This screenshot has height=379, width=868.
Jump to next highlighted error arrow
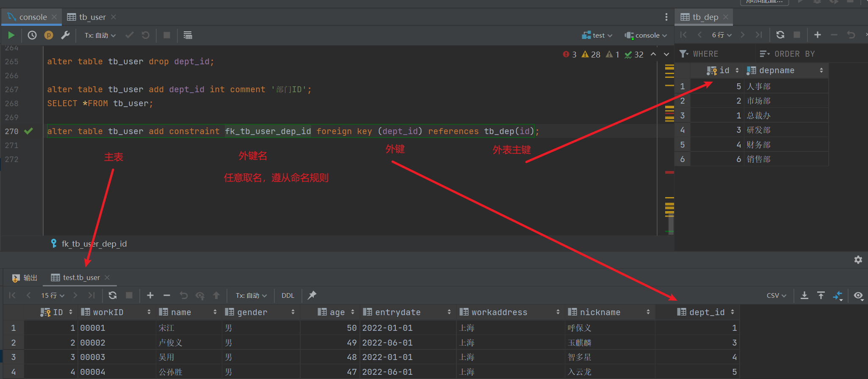[x=666, y=54]
